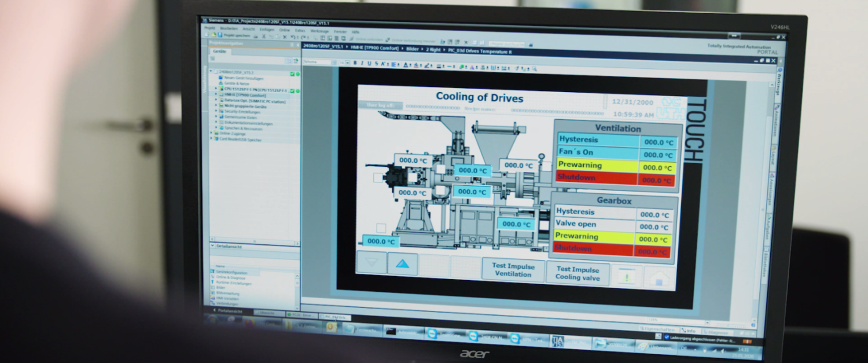This screenshot has height=363, width=868.
Task: Click the small empty checkbox above bottom-left temperature
Action: coord(381,228)
